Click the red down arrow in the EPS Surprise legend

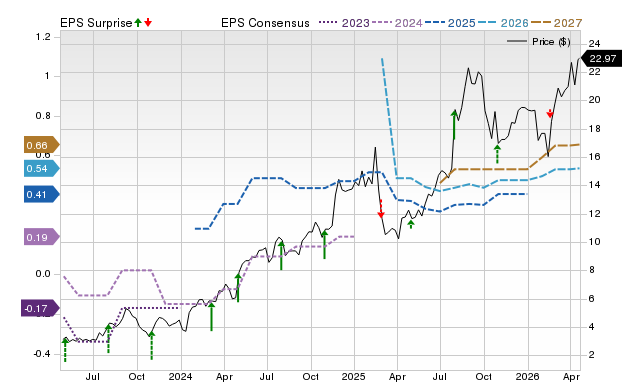[148, 22]
